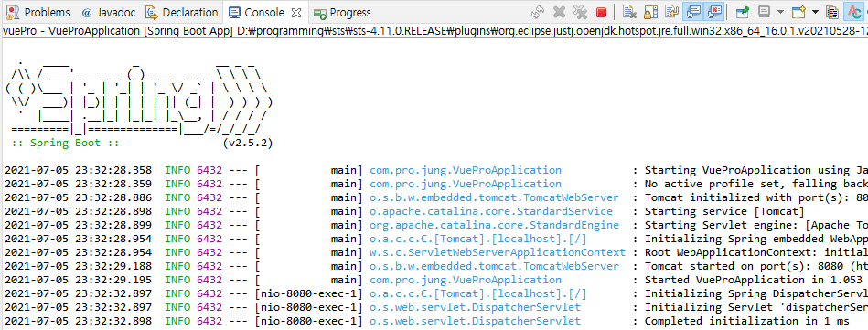Click the ':: Spring Boot ::' banner text
Viewport: 868px width, 330px height.
66,143
